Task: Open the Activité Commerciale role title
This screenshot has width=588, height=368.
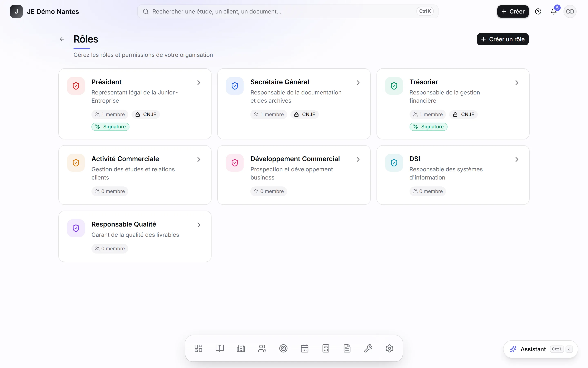Action: (x=125, y=159)
